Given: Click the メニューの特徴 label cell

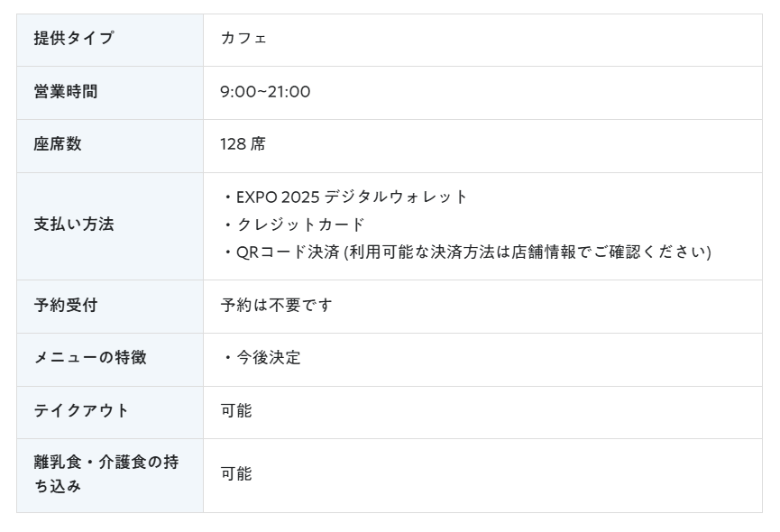Looking at the screenshot, I should (110, 360).
